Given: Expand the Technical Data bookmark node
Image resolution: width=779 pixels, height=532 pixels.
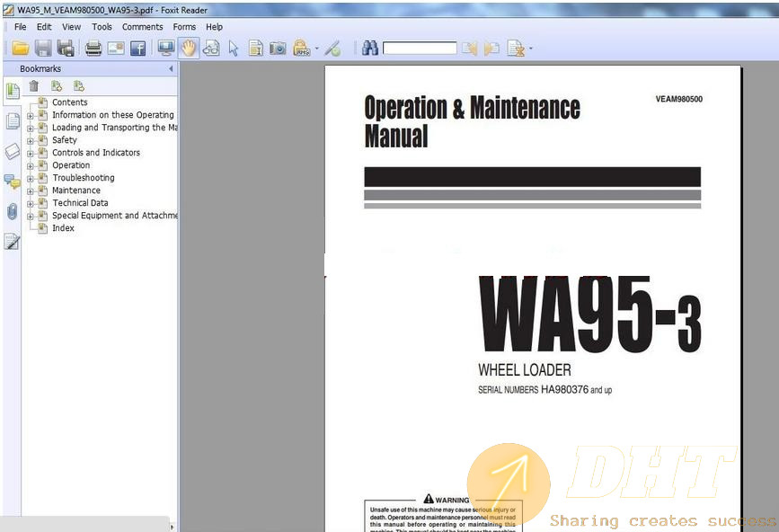Looking at the screenshot, I should point(31,204).
